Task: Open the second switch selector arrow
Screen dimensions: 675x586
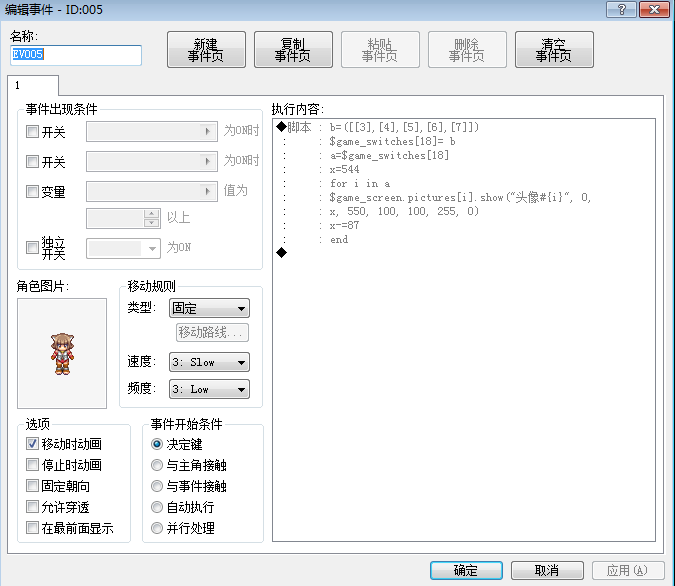Action: click(208, 161)
